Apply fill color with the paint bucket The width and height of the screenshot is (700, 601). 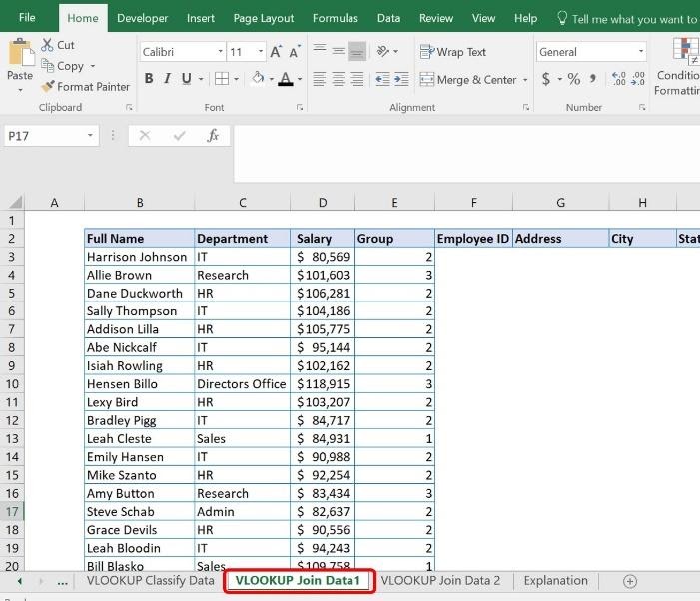point(258,79)
